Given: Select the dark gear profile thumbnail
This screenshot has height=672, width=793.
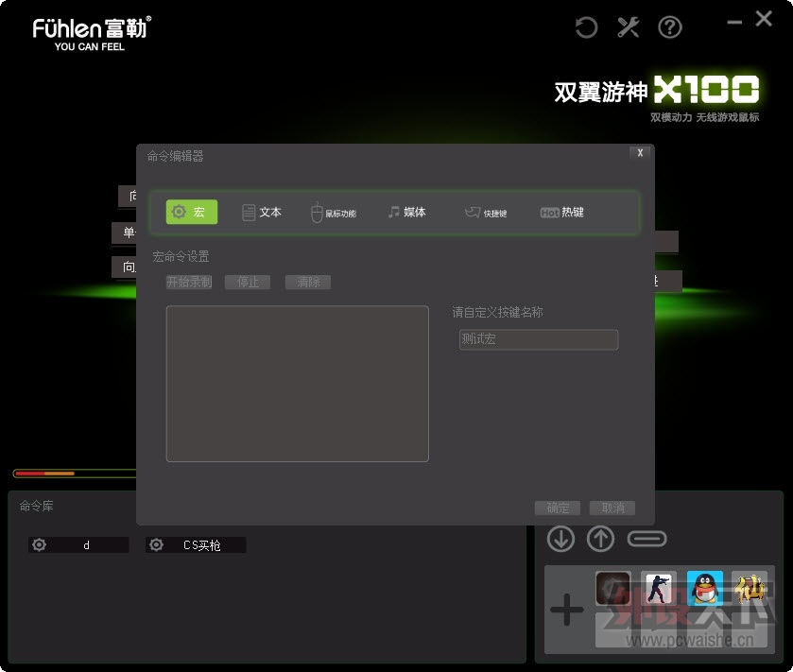Looking at the screenshot, I should click(x=613, y=588).
